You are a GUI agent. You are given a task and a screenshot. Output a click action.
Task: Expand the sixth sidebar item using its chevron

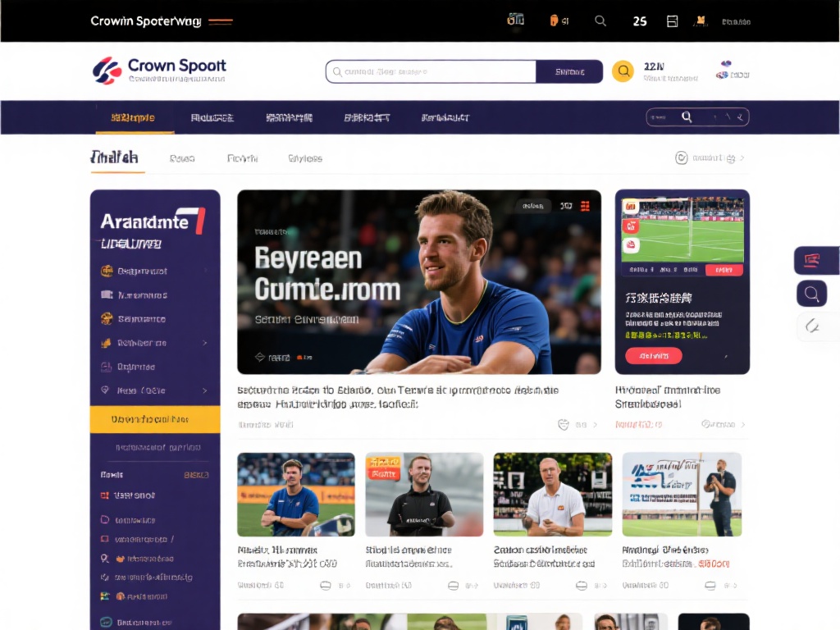tap(204, 391)
